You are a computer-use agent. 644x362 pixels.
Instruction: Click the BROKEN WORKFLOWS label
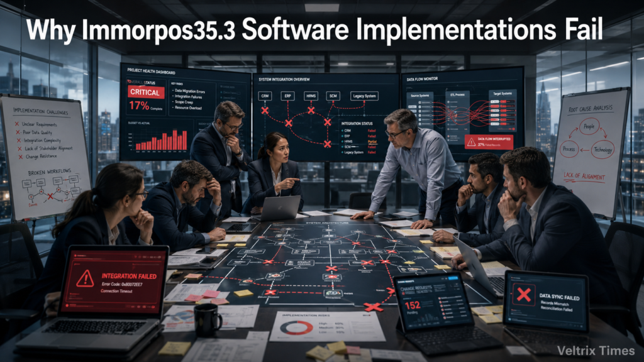point(49,172)
